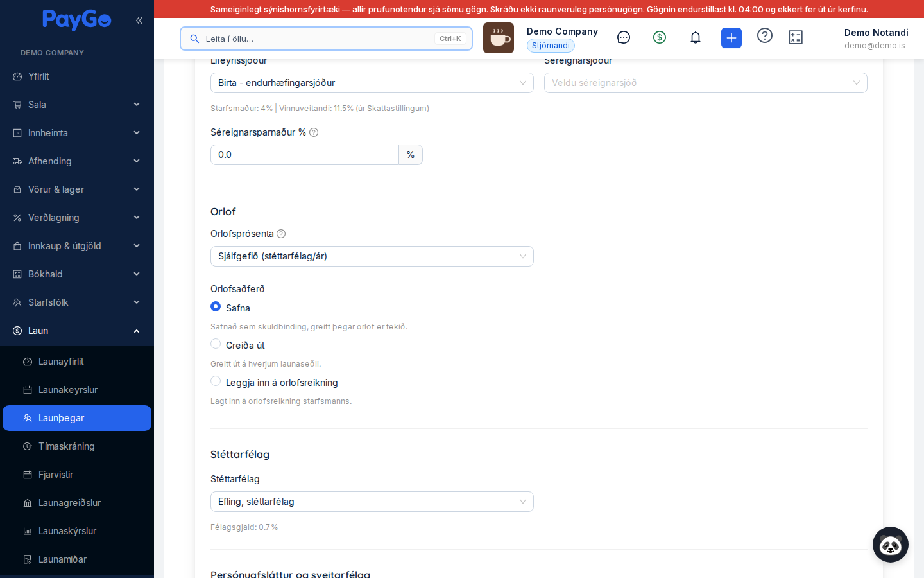The image size is (924, 578).
Task: Select the Safna radio option
Action: (216, 306)
